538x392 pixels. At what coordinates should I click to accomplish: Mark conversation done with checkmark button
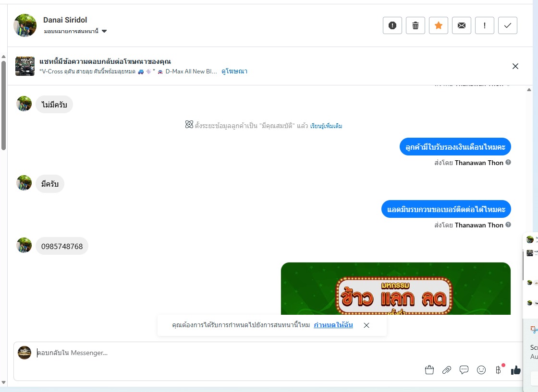tap(507, 25)
